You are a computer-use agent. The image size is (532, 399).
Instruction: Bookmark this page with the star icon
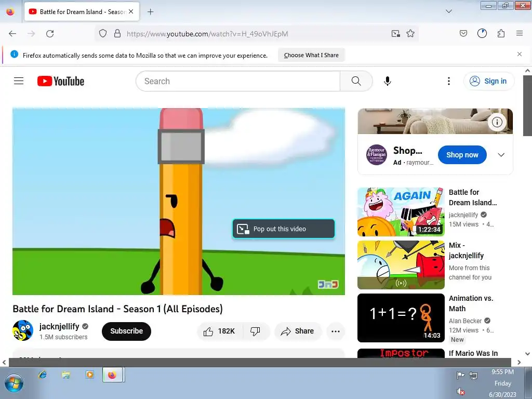click(410, 33)
